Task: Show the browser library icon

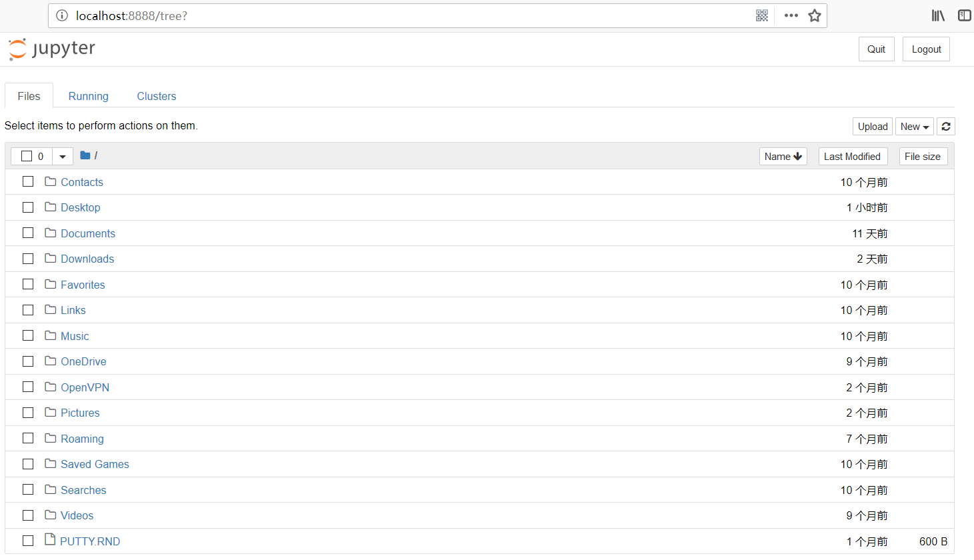Action: (938, 15)
